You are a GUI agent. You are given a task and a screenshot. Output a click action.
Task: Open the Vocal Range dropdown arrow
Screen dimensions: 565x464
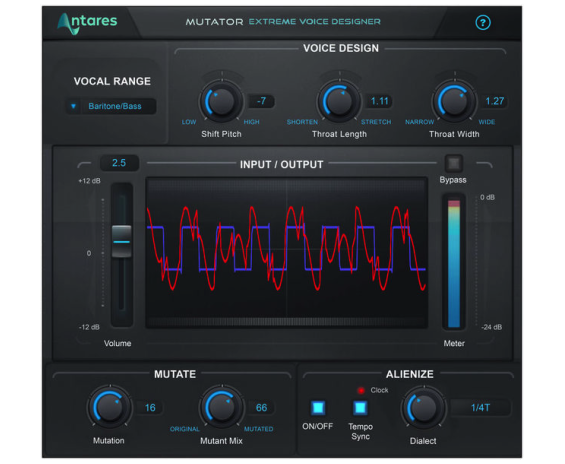pos(74,106)
